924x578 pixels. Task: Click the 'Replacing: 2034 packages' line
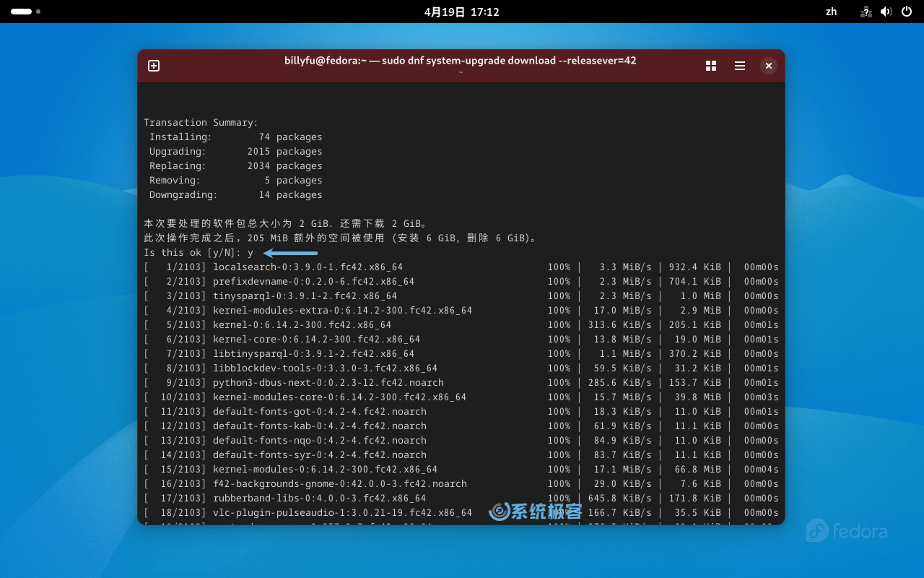[x=236, y=165]
